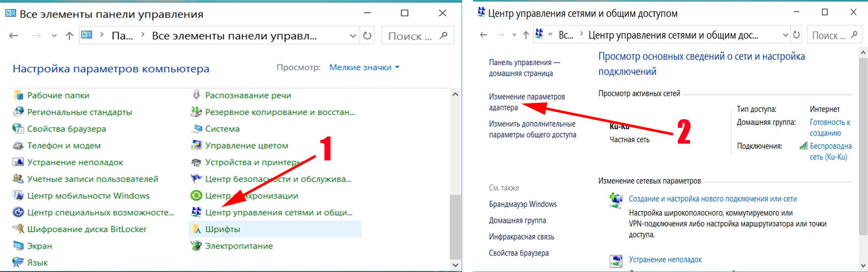Click the Поиск field in Control Panel
The height and width of the screenshot is (272, 868).
click(410, 36)
